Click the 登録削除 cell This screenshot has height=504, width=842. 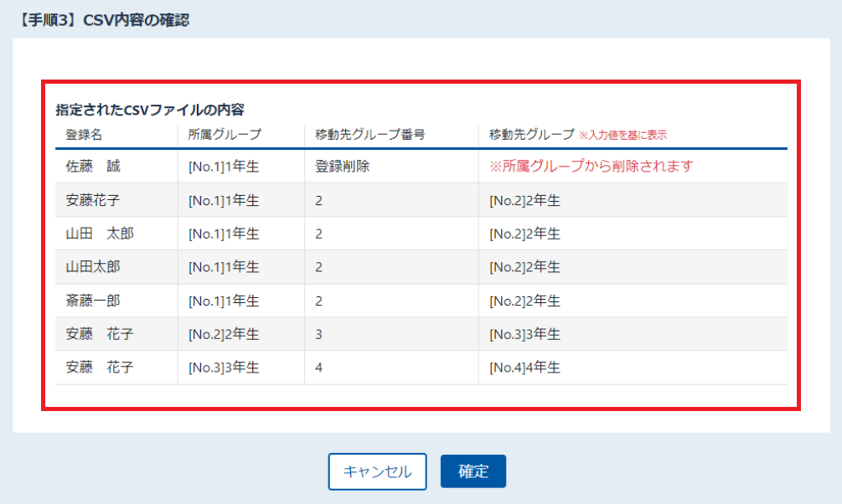[342, 167]
